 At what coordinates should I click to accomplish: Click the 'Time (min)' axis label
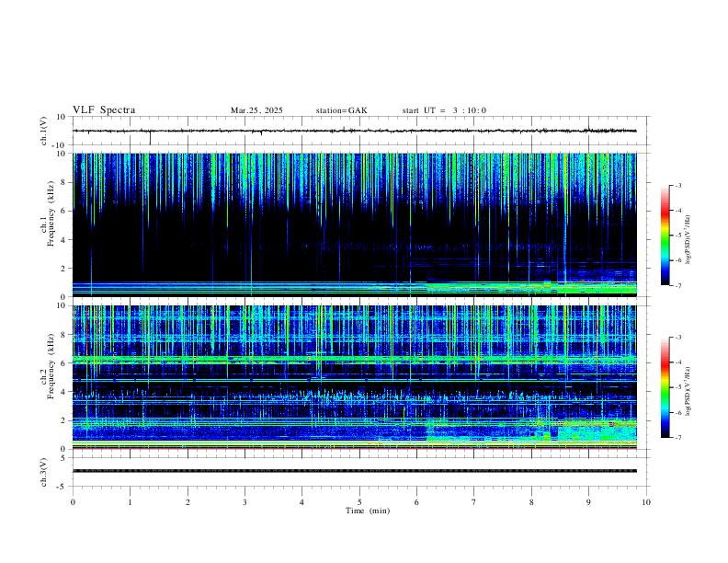coord(368,511)
